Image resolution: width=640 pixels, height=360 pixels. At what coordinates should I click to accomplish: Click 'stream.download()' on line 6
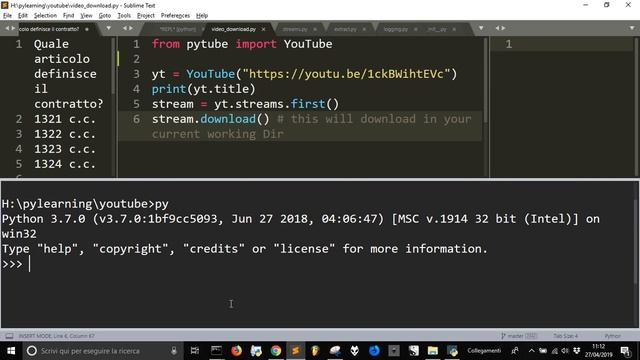[211, 119]
